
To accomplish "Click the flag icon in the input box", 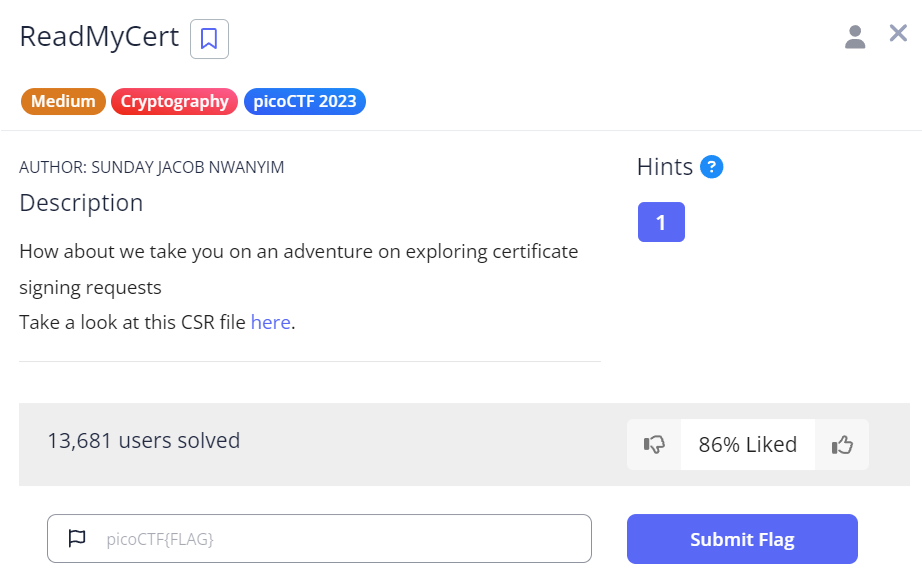I will tap(77, 539).
